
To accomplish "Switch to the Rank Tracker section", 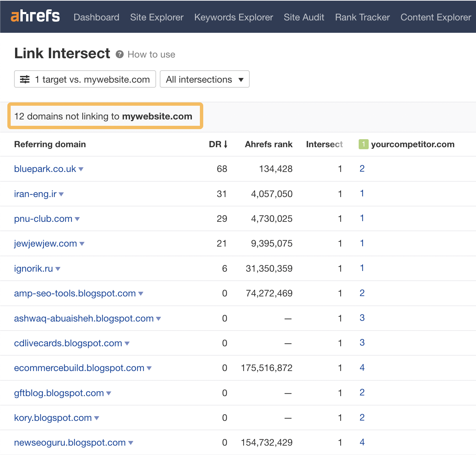I will pyautogui.click(x=362, y=17).
